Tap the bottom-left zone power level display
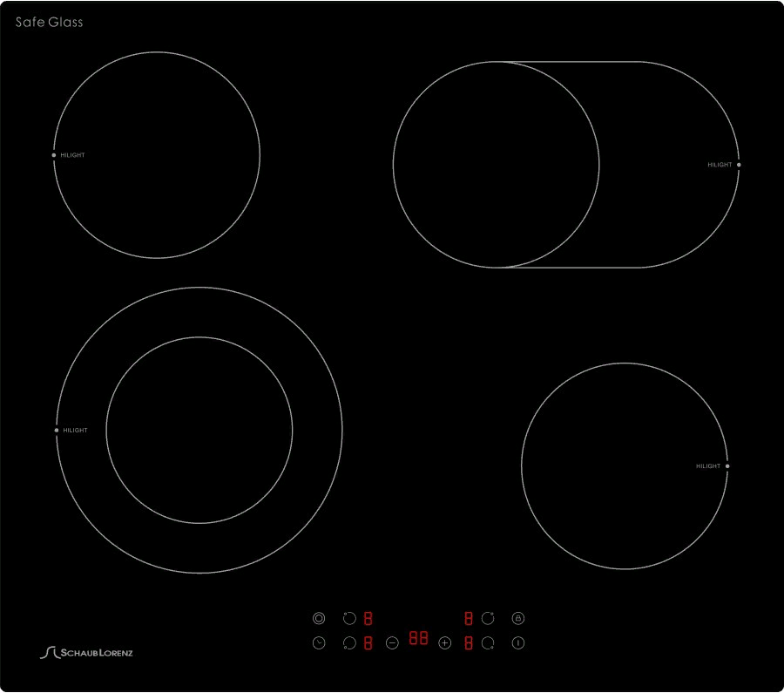Image resolution: width=784 pixels, height=693 pixels. tap(368, 643)
